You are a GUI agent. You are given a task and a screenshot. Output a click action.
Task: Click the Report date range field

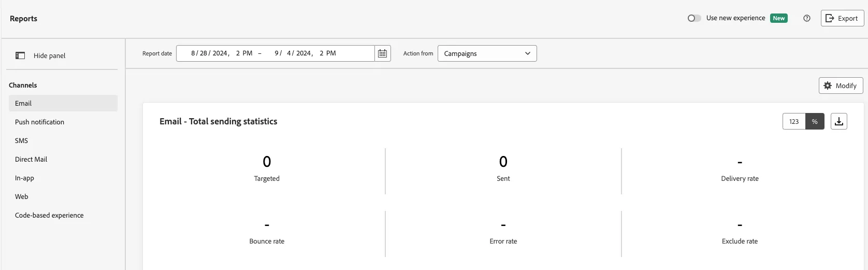pyautogui.click(x=276, y=53)
